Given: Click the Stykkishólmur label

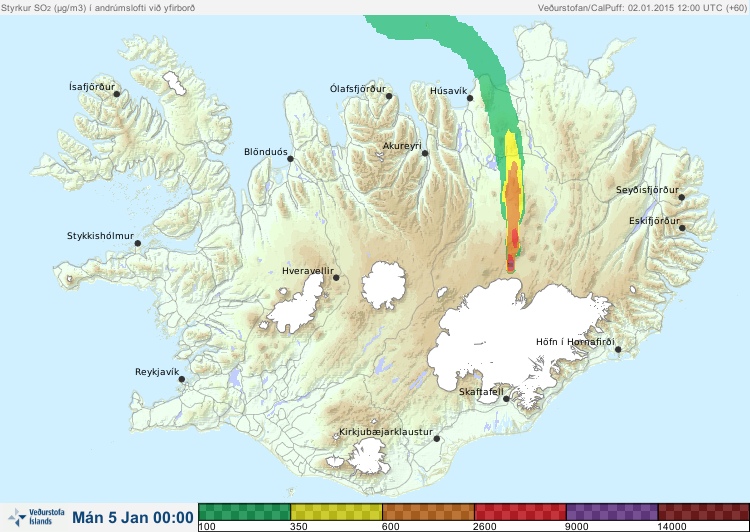Looking at the screenshot, I should [100, 236].
